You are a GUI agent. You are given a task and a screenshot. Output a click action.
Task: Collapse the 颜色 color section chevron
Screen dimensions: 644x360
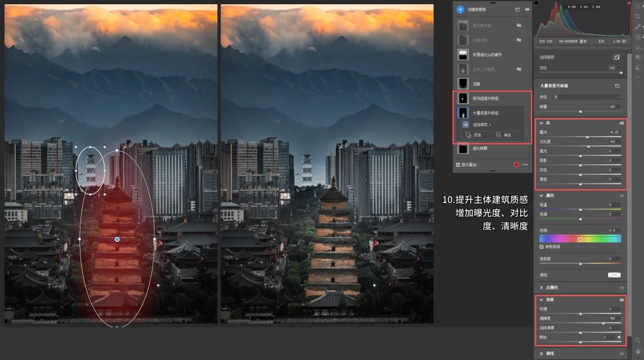coord(541,195)
